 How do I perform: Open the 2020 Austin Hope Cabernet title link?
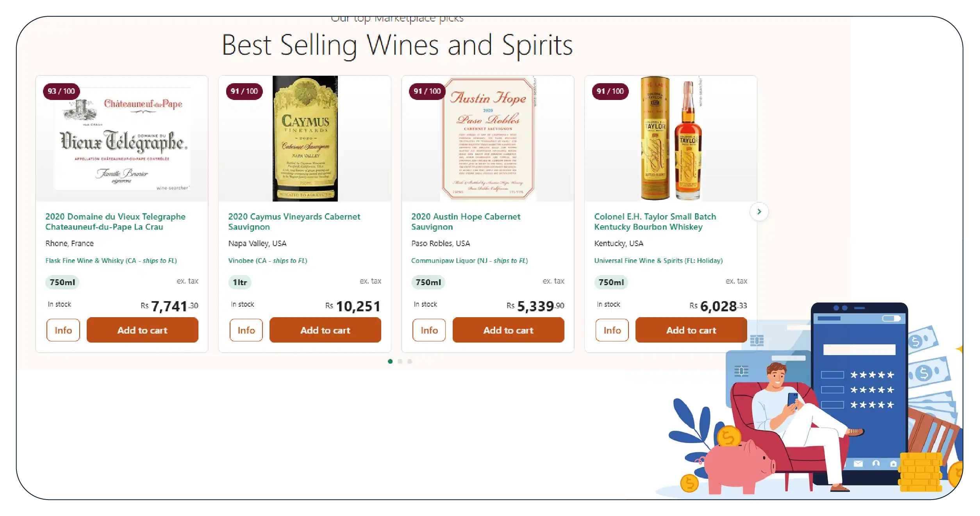[x=466, y=221]
